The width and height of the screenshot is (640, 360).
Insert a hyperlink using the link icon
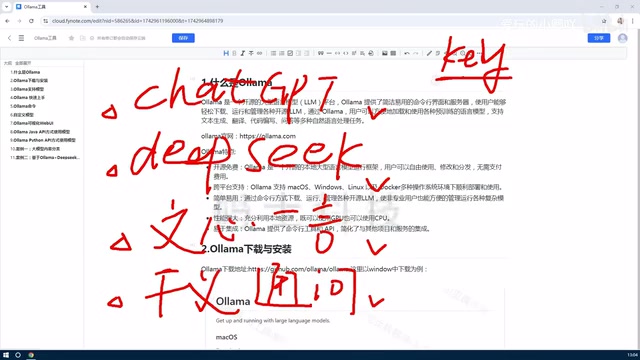[x=259, y=53]
